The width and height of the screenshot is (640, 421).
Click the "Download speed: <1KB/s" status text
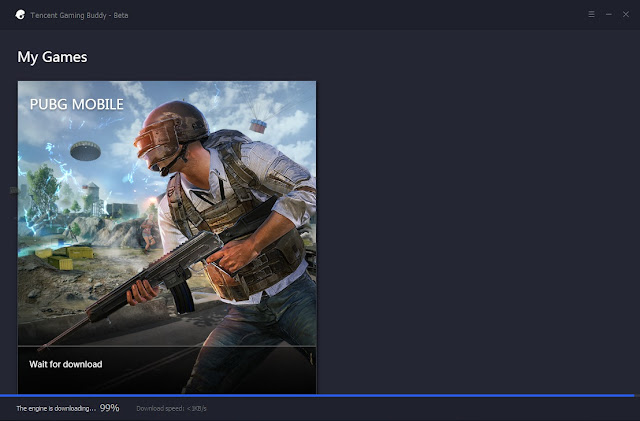[x=171, y=408]
